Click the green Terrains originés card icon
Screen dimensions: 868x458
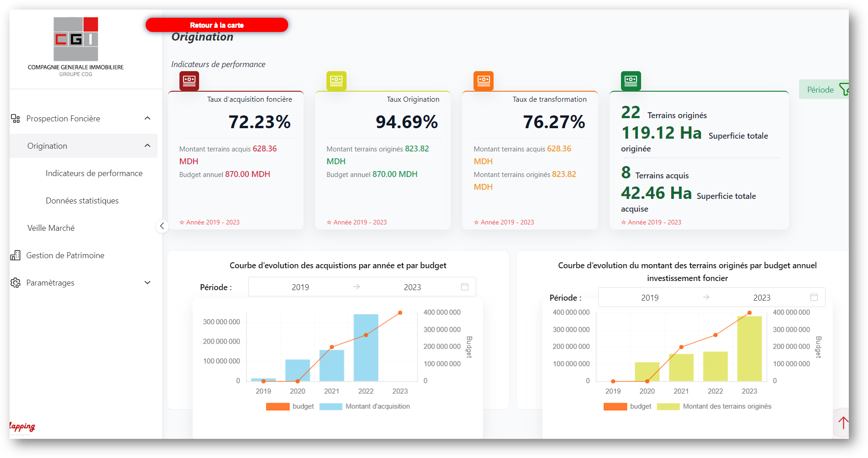(x=631, y=81)
